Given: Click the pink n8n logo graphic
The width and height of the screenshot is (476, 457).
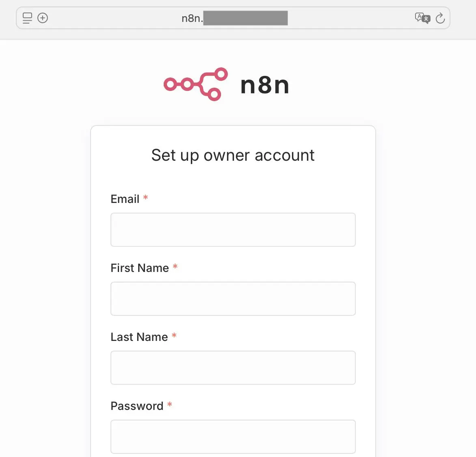Looking at the screenshot, I should pos(195,84).
